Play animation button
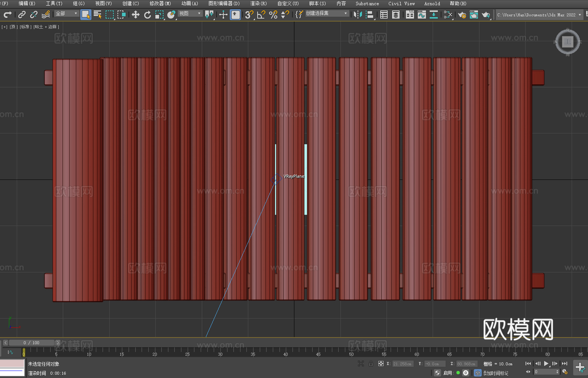 coord(546,364)
